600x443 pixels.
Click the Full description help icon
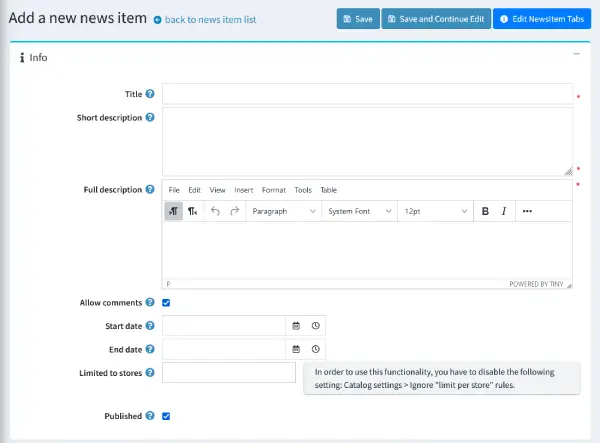coord(150,189)
